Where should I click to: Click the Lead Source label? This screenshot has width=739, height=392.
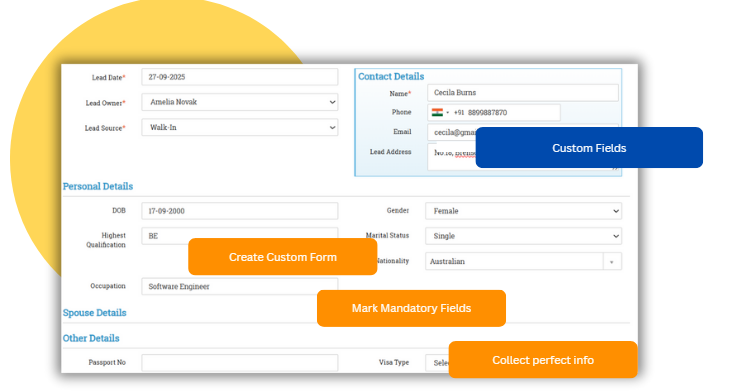[105, 128]
